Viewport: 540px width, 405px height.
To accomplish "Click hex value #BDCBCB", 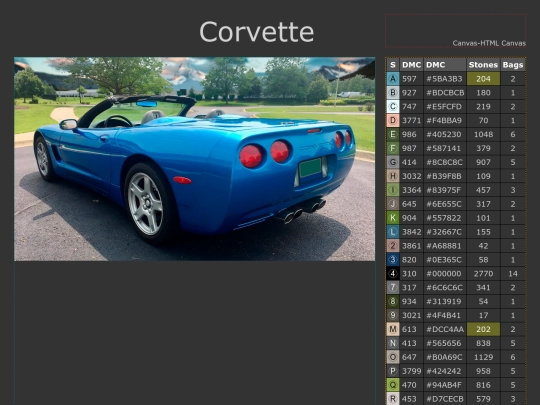I will coord(445,93).
